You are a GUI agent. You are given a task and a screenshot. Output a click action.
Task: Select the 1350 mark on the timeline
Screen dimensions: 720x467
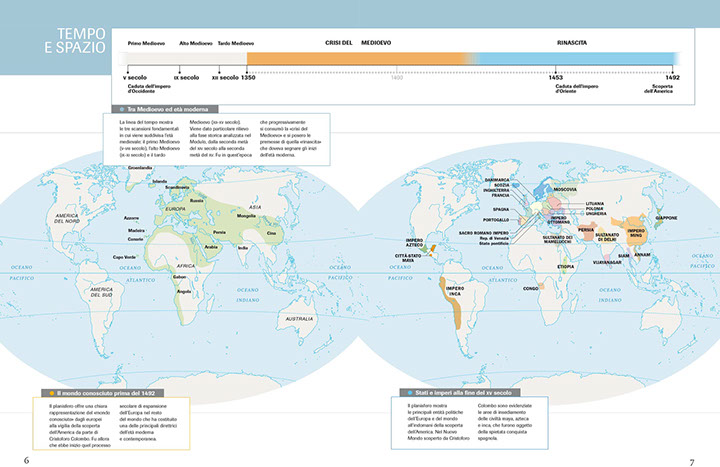click(249, 77)
